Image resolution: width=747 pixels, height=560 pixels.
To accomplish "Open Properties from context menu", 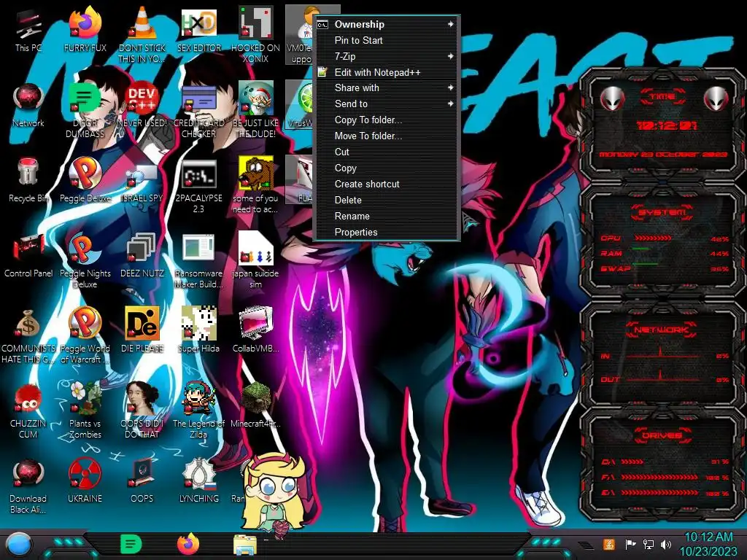I will pos(387,232).
